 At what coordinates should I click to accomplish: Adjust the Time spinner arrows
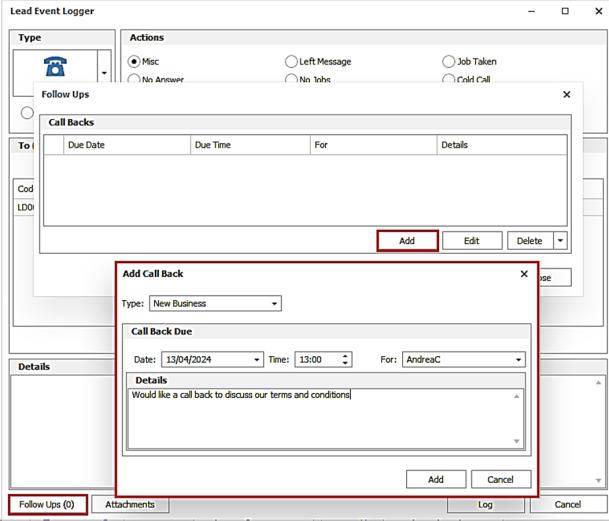pos(346,360)
